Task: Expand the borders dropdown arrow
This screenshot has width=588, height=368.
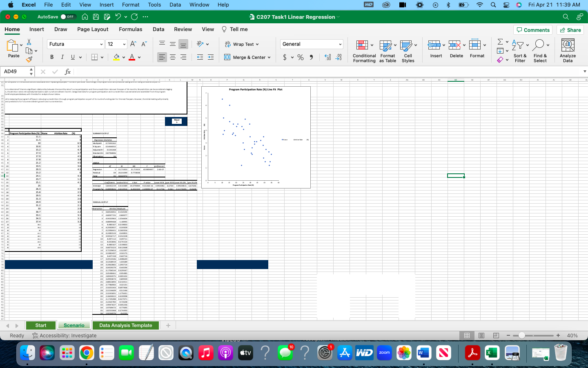Action: [102, 58]
